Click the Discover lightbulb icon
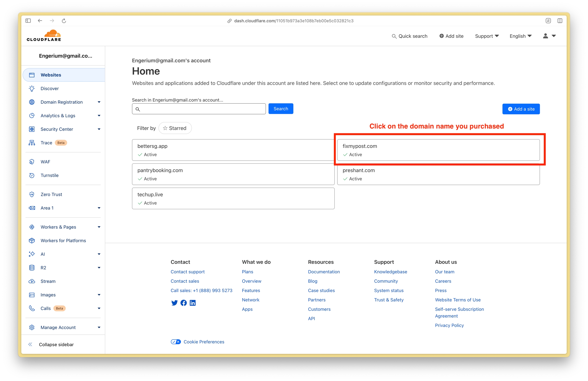Image resolution: width=588 pixels, height=381 pixels. click(x=32, y=88)
